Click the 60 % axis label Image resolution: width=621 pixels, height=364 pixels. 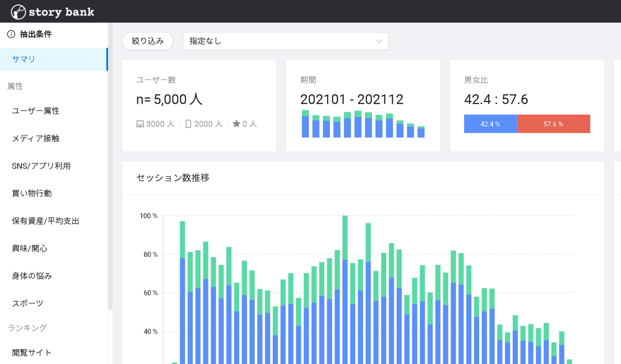pos(151,293)
